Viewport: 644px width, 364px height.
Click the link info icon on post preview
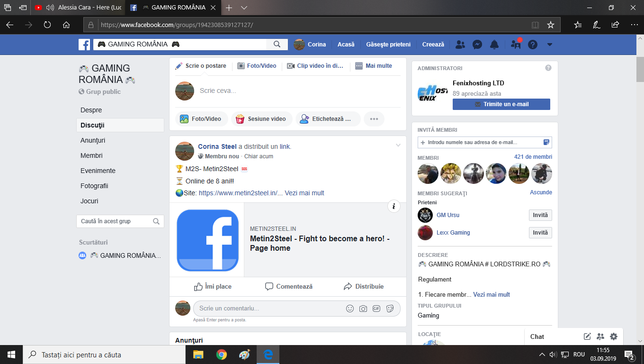(394, 206)
